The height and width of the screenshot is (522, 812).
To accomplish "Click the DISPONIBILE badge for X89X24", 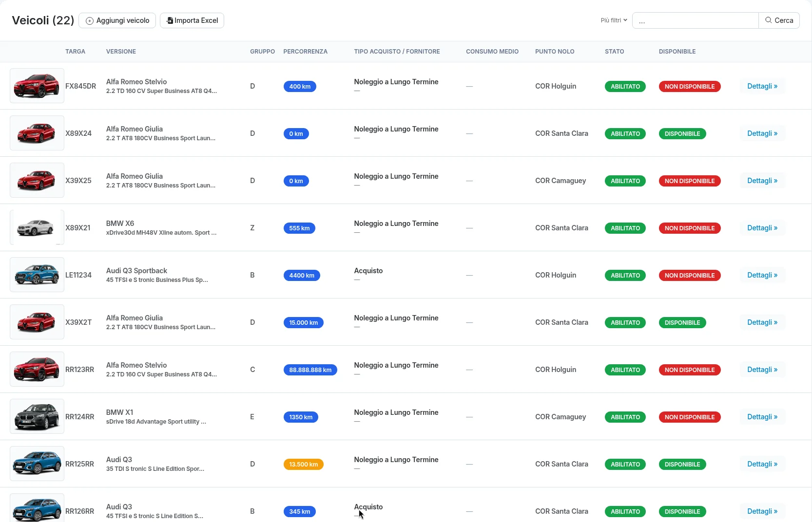I will 682,134.
